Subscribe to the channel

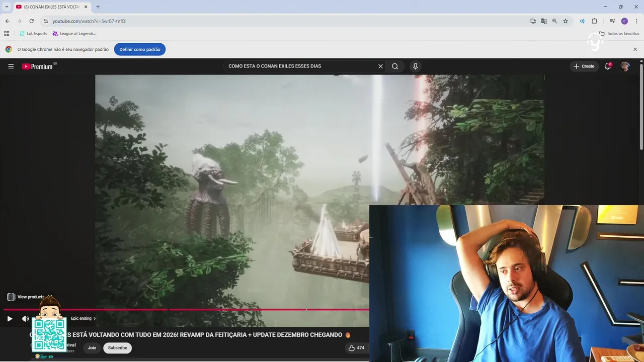(x=117, y=348)
